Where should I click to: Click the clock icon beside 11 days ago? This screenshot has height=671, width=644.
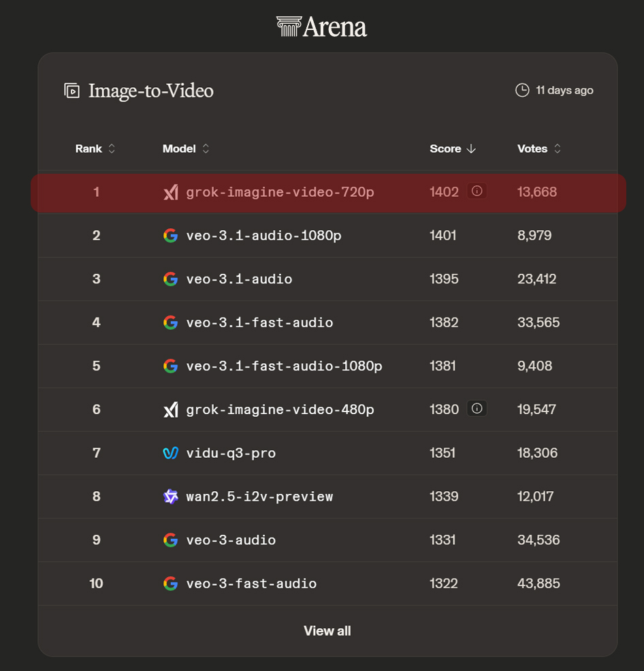(x=522, y=90)
